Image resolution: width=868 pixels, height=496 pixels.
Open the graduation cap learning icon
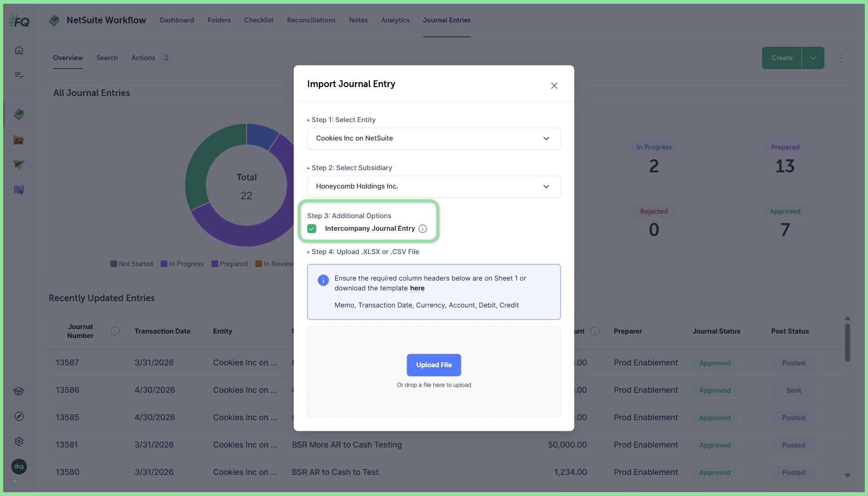pos(19,391)
